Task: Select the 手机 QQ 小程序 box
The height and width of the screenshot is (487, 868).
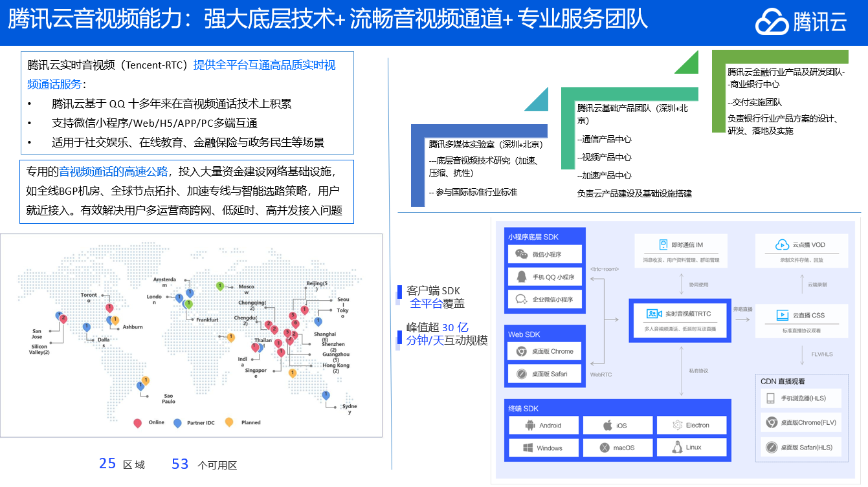Action: tap(545, 277)
